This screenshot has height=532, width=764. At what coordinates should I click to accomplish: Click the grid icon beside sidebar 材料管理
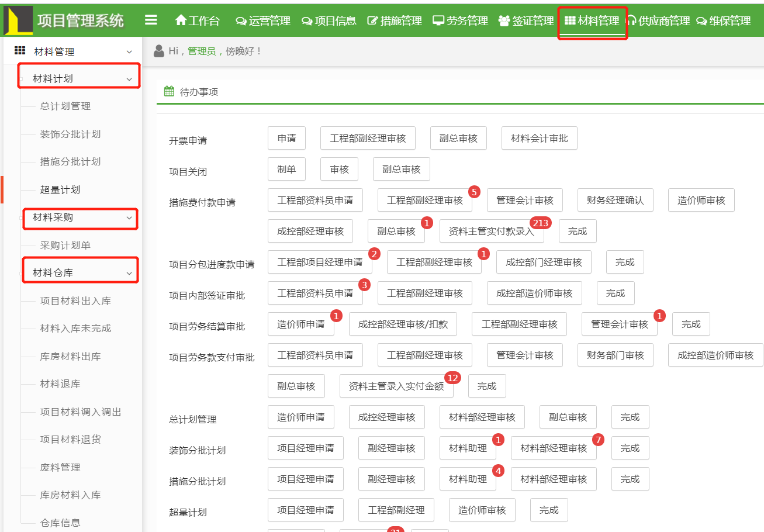tap(20, 51)
